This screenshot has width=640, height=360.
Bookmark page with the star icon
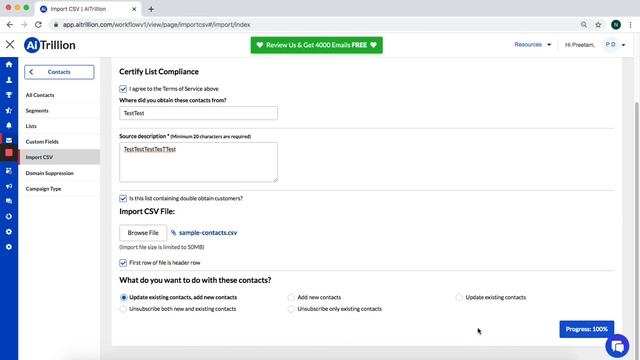pyautogui.click(x=598, y=25)
